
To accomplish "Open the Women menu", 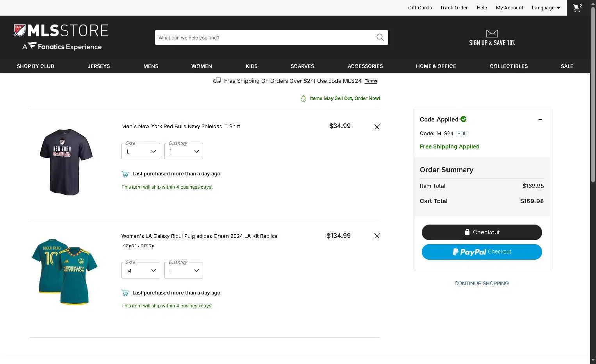I will tap(202, 66).
